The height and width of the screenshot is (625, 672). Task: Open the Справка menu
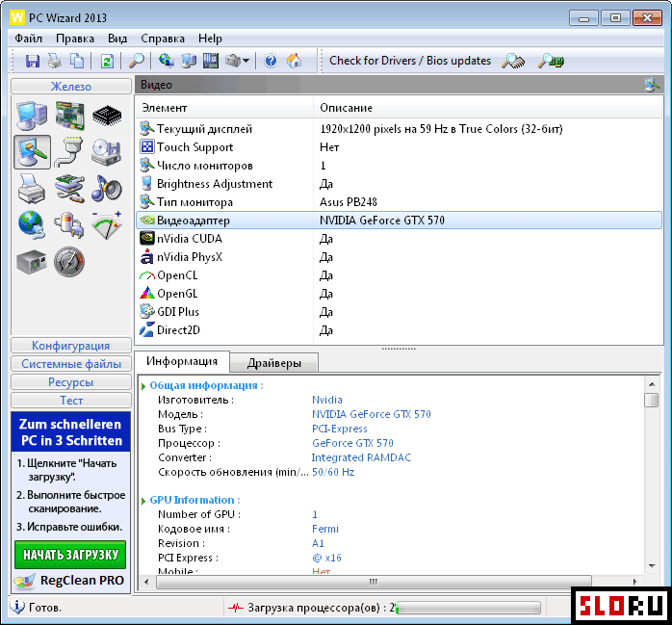pyautogui.click(x=163, y=39)
